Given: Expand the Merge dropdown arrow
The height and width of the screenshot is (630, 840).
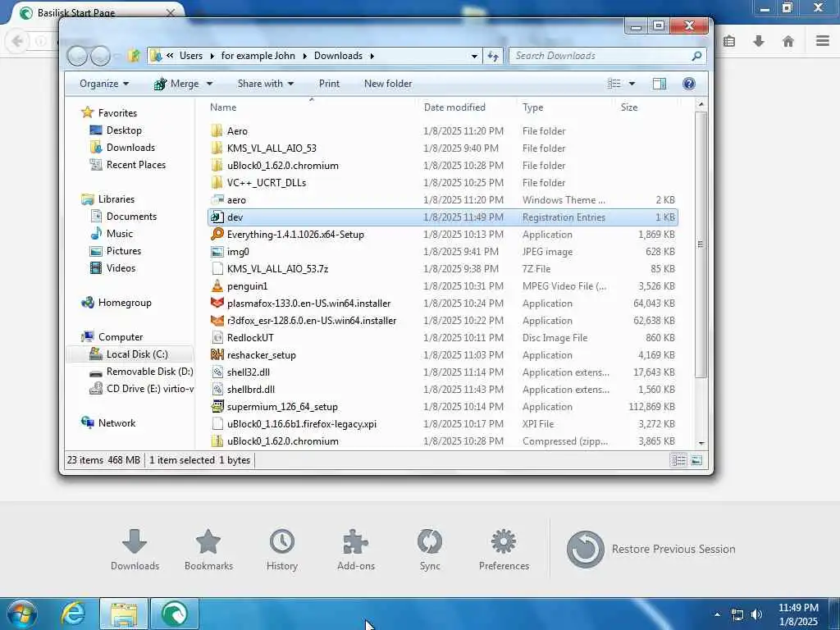Looking at the screenshot, I should click(x=209, y=84).
